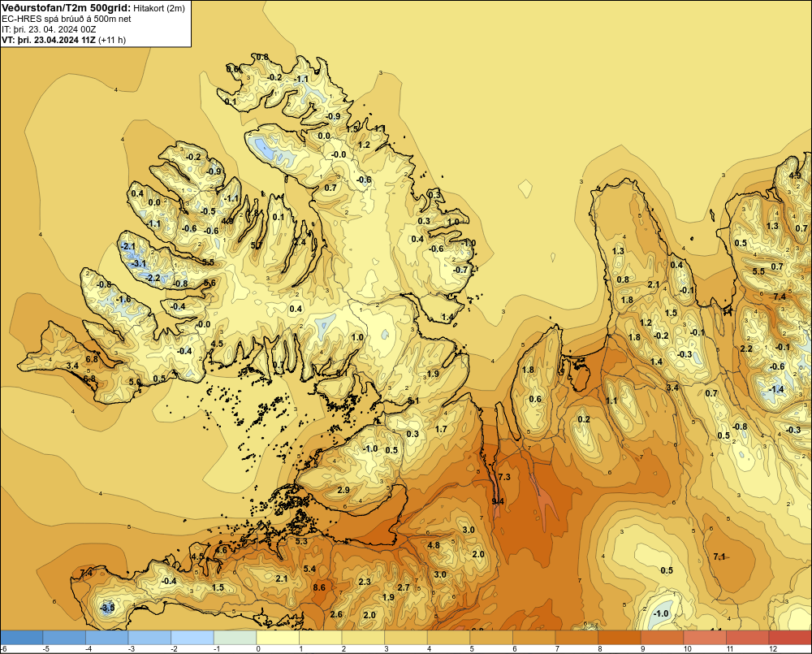The height and width of the screenshot is (654, 812).
Task: Click the -1.4 temperature value
Action: tap(776, 389)
